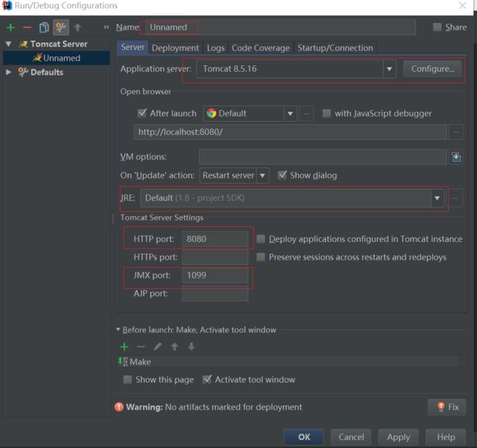
Task: Click Cancel button
Action: pyautogui.click(x=351, y=437)
